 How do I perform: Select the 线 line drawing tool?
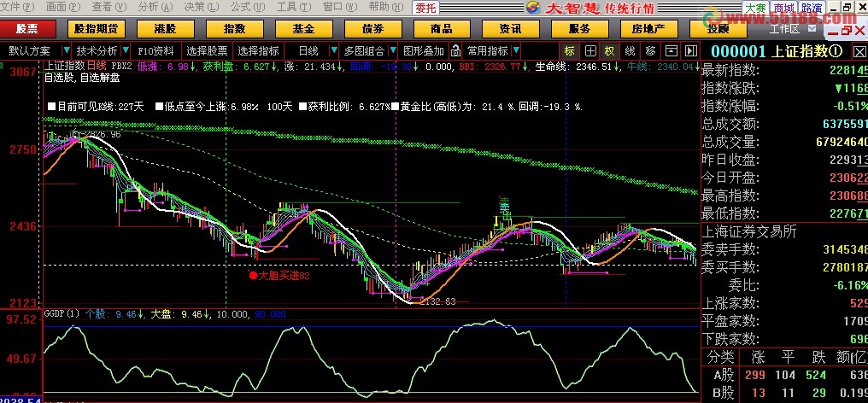click(x=630, y=51)
